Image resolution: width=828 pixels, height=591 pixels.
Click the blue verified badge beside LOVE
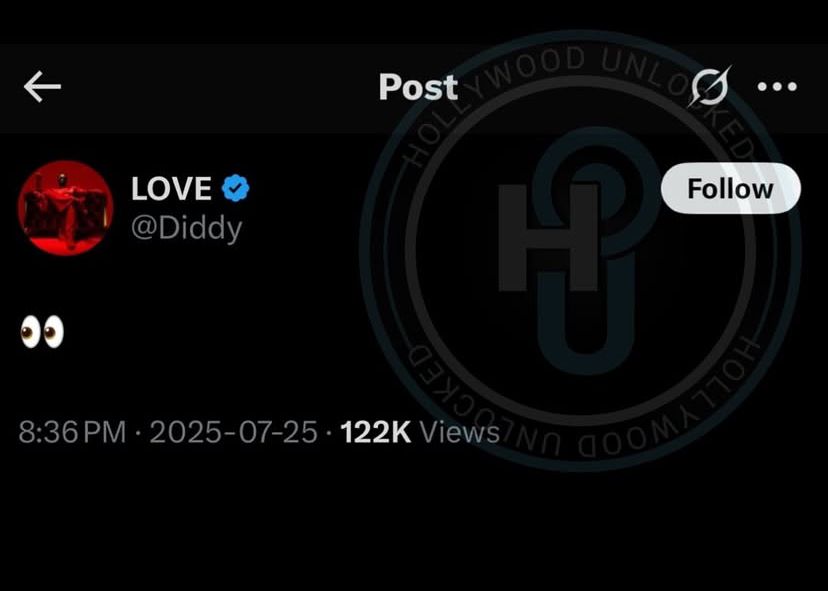click(235, 189)
